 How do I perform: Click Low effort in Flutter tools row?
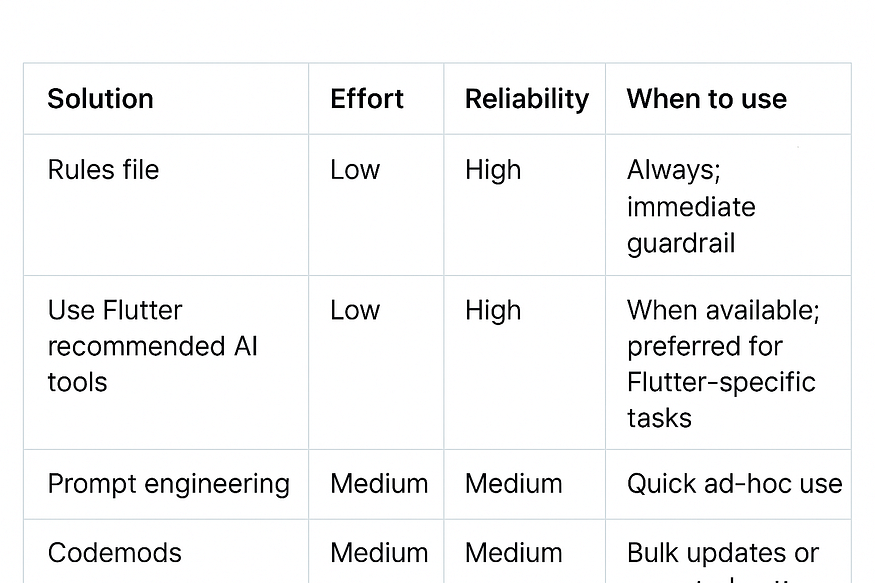355,310
